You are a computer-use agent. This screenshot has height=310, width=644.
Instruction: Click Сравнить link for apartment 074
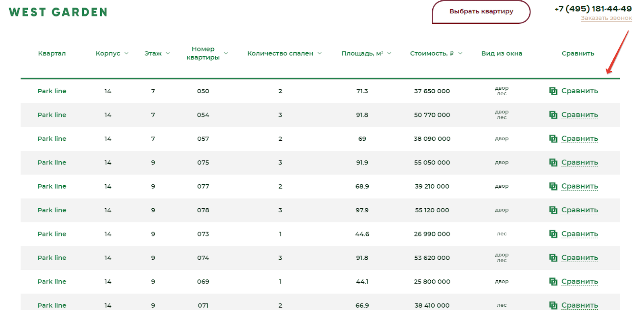580,257
